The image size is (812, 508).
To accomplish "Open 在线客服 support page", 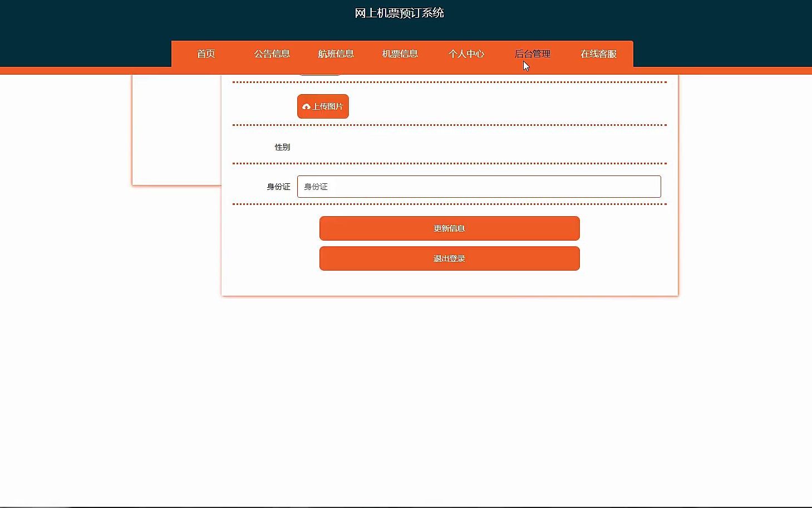I will point(599,54).
